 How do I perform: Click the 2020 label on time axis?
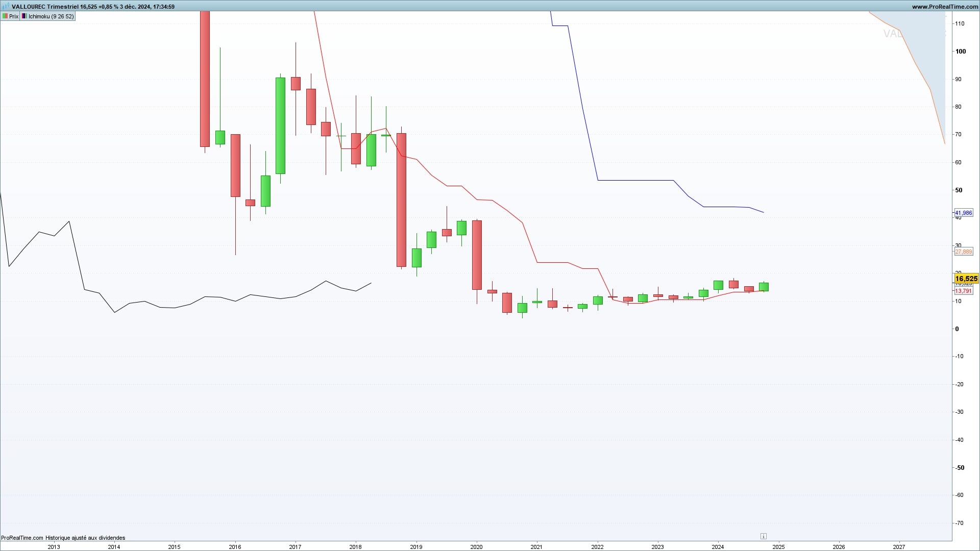point(476,547)
